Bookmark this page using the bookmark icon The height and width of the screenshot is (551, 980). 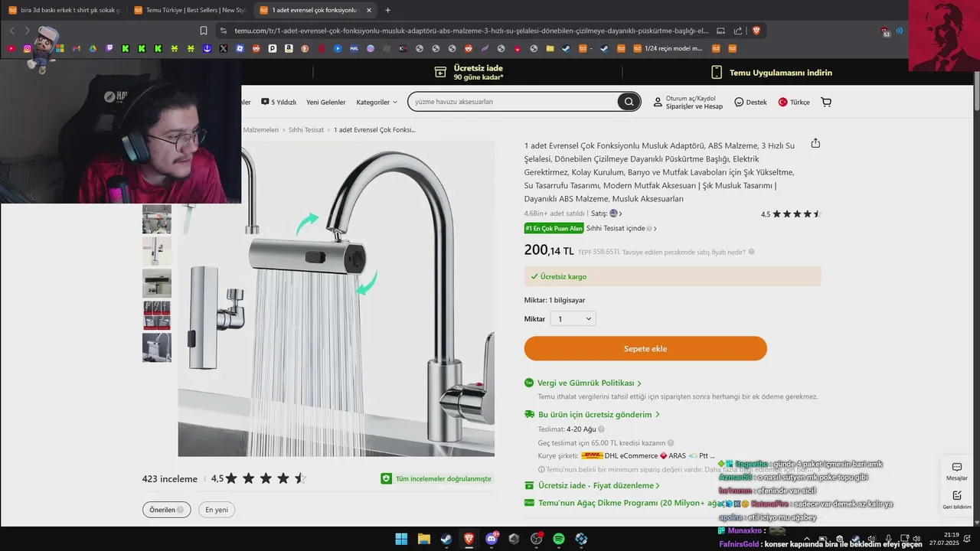(x=204, y=31)
